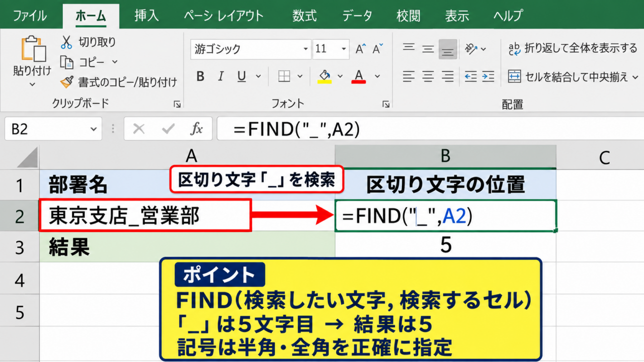Click the fill color paint bucket
Screen dimensions: 644x362
pyautogui.click(x=325, y=76)
